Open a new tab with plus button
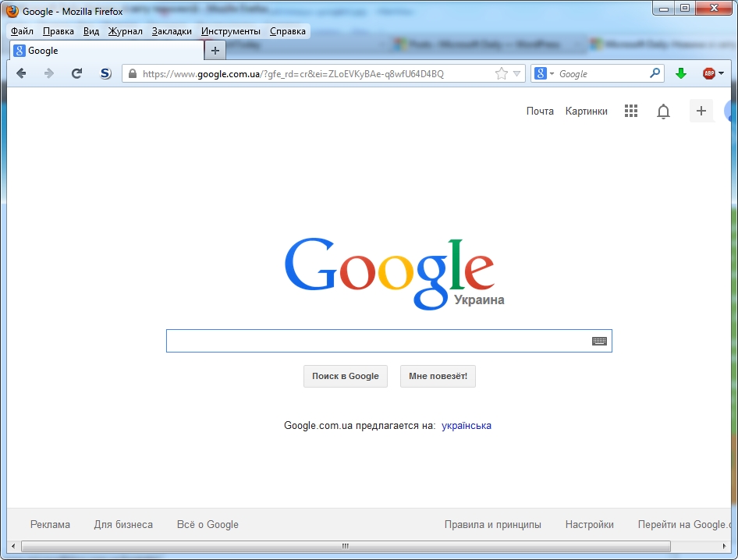This screenshot has height=560, width=738. click(x=215, y=51)
